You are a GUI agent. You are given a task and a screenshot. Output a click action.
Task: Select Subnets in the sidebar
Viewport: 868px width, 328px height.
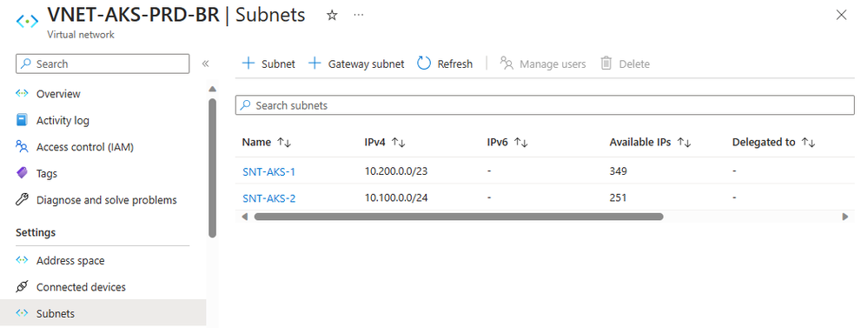coord(103,313)
